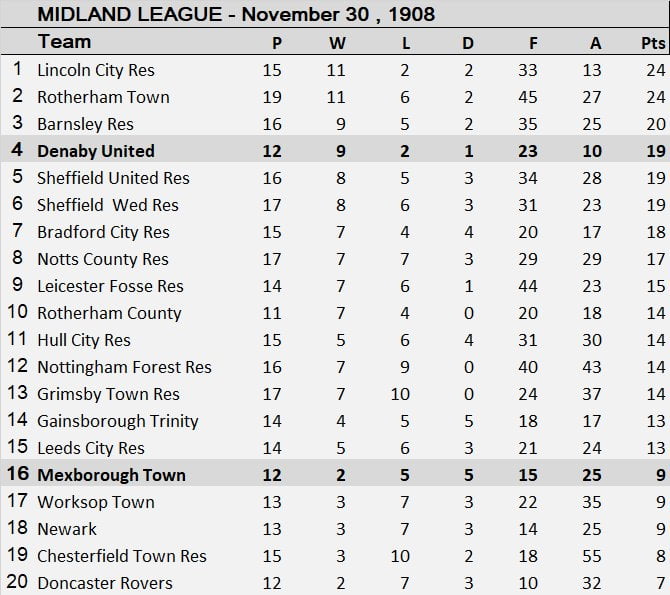Click the Notts County Res team name

[103, 259]
